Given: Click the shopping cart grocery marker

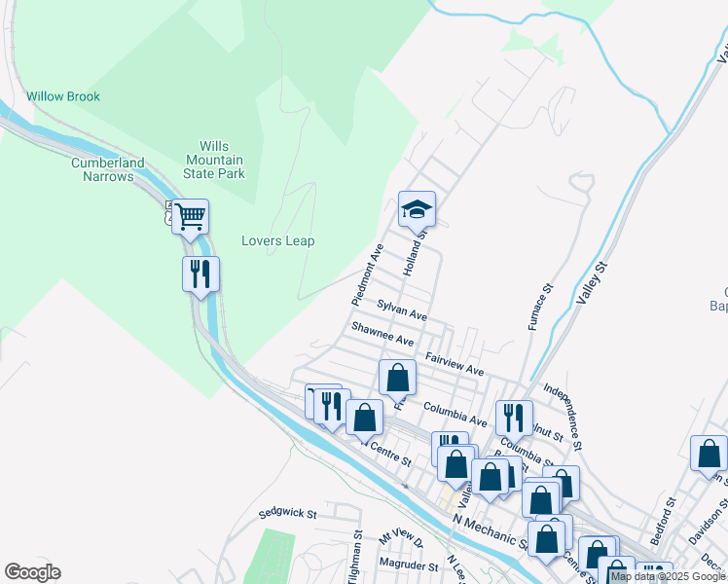Looking at the screenshot, I should [190, 219].
